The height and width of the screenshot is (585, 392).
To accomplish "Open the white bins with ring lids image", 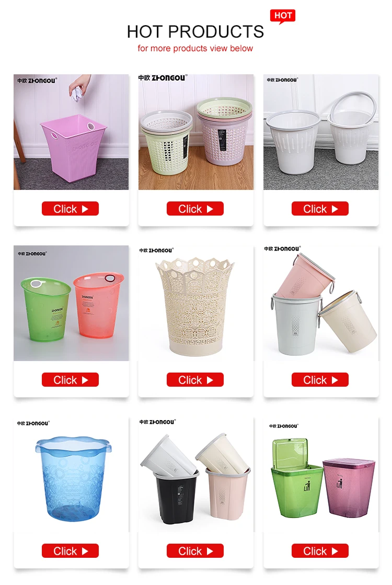I will tap(321, 132).
